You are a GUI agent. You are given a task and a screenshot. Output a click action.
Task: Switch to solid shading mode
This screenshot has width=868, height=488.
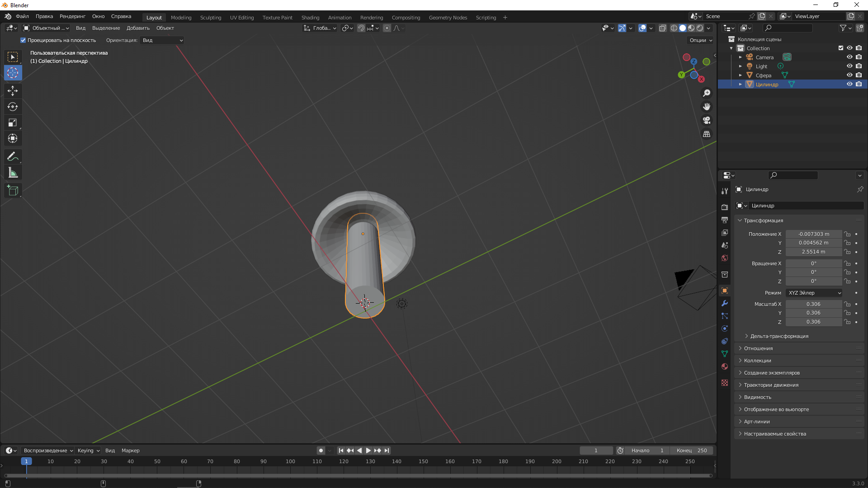683,28
